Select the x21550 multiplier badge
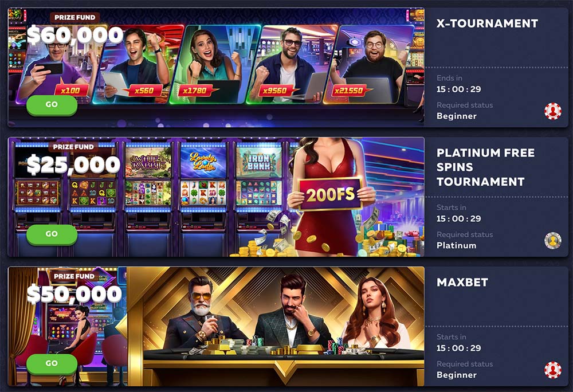The image size is (573, 392). [x=350, y=90]
